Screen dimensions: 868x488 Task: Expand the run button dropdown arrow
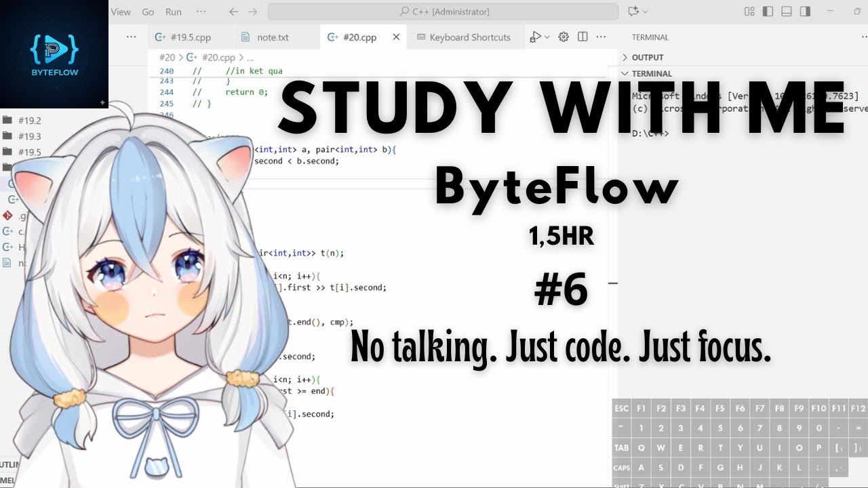click(x=547, y=37)
